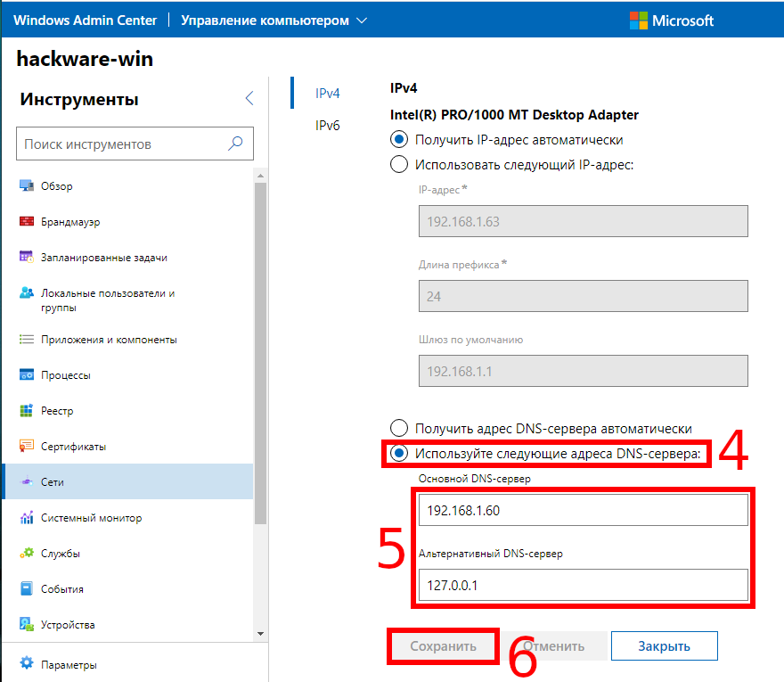
Task: Open the Запланированные задачи icon
Action: point(26,258)
